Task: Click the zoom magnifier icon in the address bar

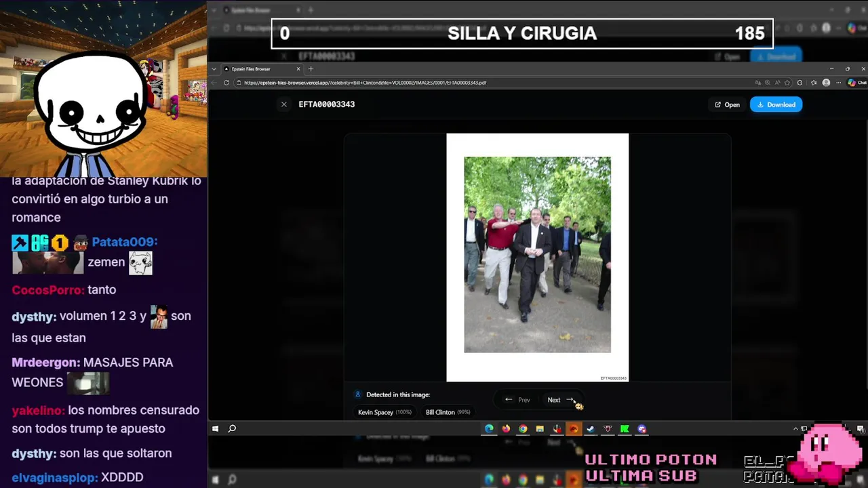Action: 768,83
